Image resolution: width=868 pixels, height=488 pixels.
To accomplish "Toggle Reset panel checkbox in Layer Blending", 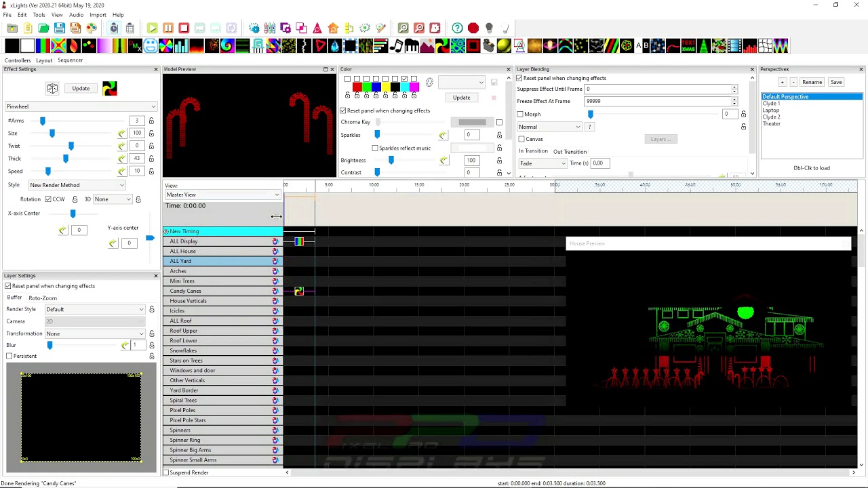I will [519, 78].
